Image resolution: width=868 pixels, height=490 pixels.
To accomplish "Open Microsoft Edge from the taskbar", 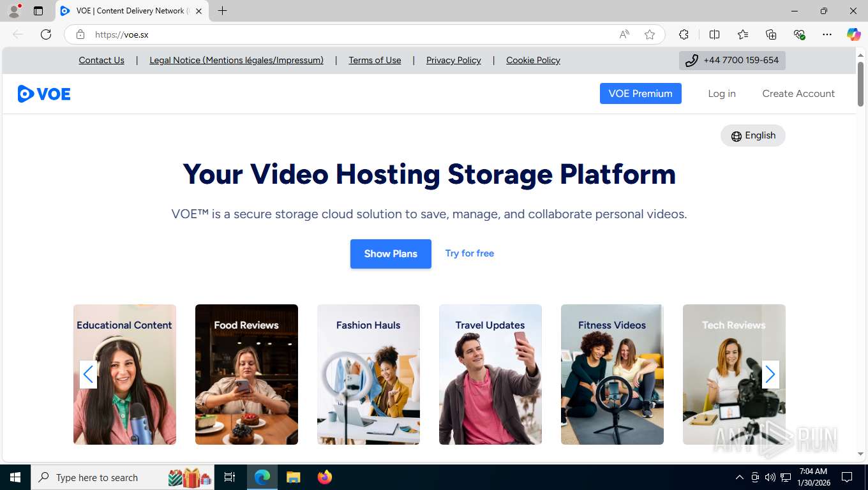I will point(262,477).
